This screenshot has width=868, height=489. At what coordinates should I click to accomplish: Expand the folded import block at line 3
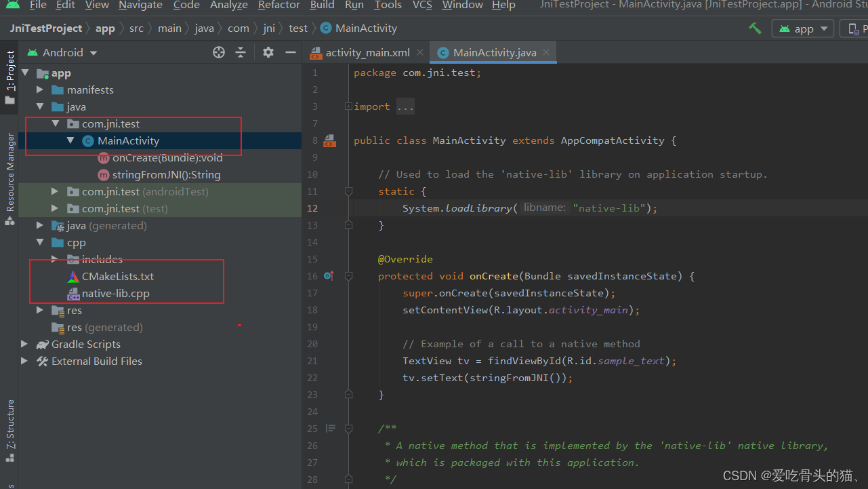(348, 106)
